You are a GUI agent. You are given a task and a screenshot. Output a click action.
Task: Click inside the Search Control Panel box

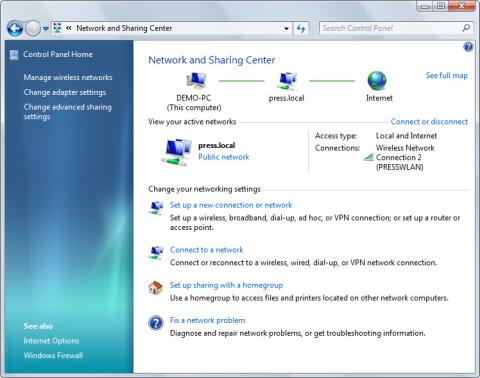(390, 28)
